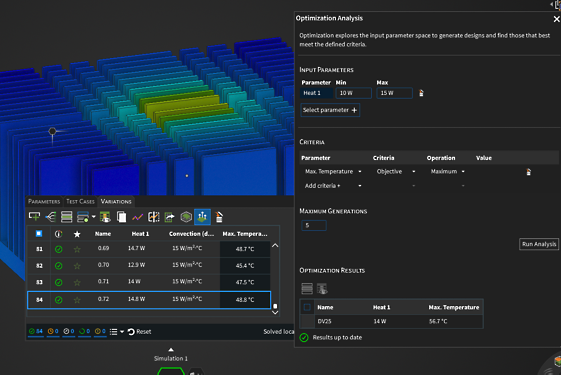Click the split compare chart icon

153,216
